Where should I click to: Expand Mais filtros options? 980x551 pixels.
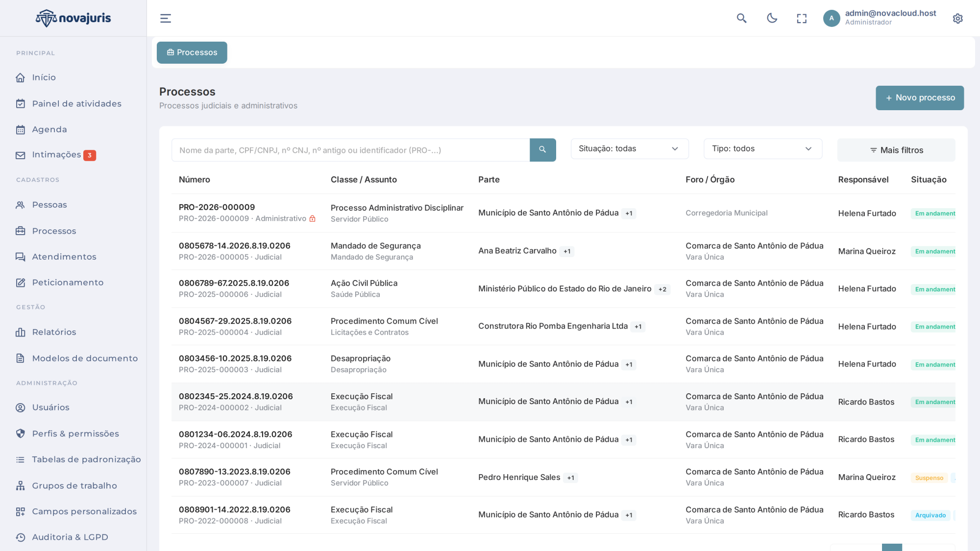click(x=896, y=150)
